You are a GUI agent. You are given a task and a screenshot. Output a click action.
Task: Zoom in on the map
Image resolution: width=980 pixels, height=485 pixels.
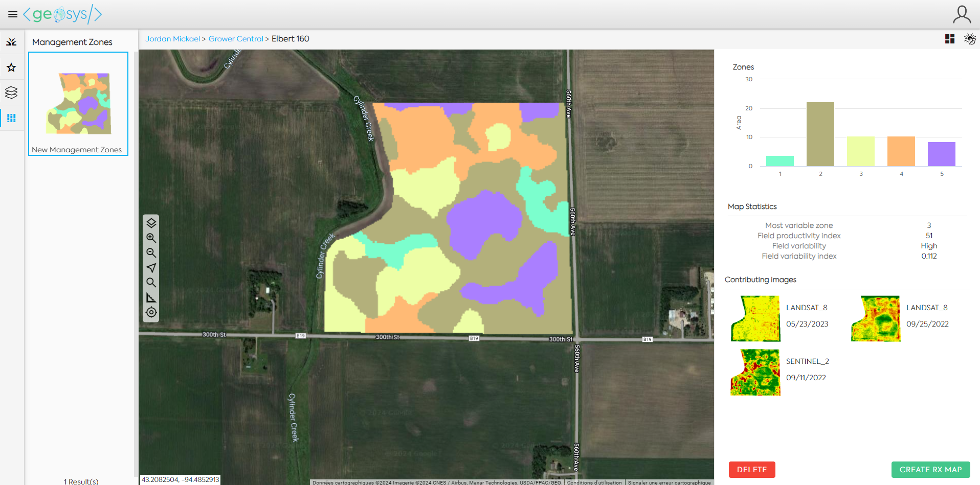151,238
